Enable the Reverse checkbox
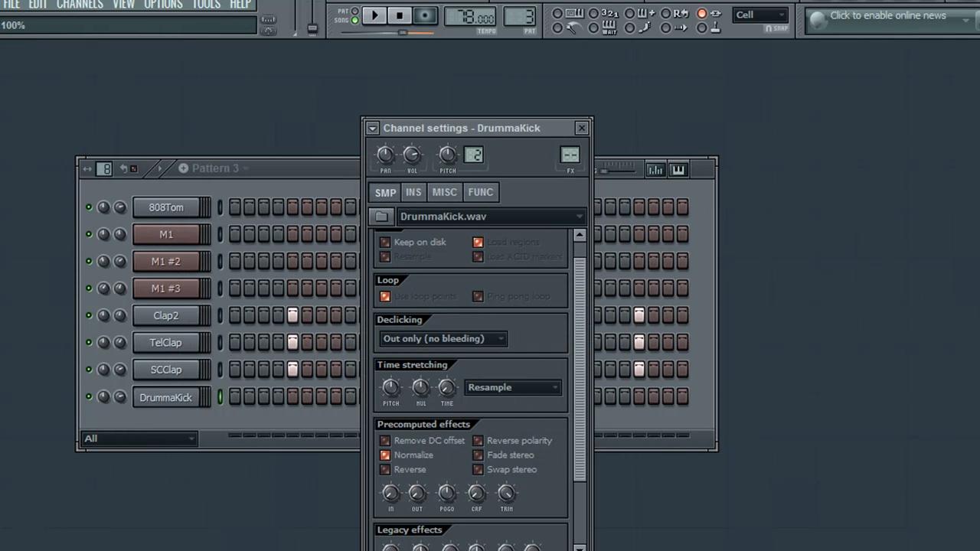The image size is (980, 551). pyautogui.click(x=385, y=470)
